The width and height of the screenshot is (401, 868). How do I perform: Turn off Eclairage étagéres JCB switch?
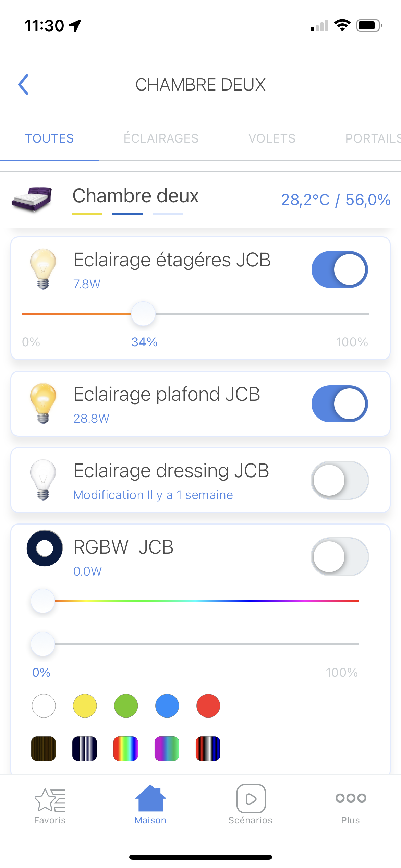pyautogui.click(x=339, y=269)
